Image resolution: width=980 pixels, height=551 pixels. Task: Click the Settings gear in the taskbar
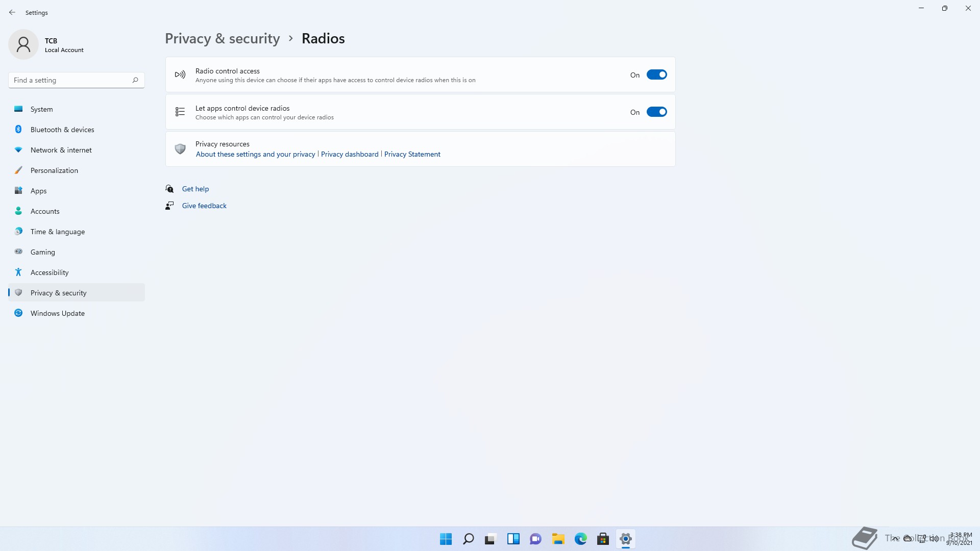[x=625, y=539]
